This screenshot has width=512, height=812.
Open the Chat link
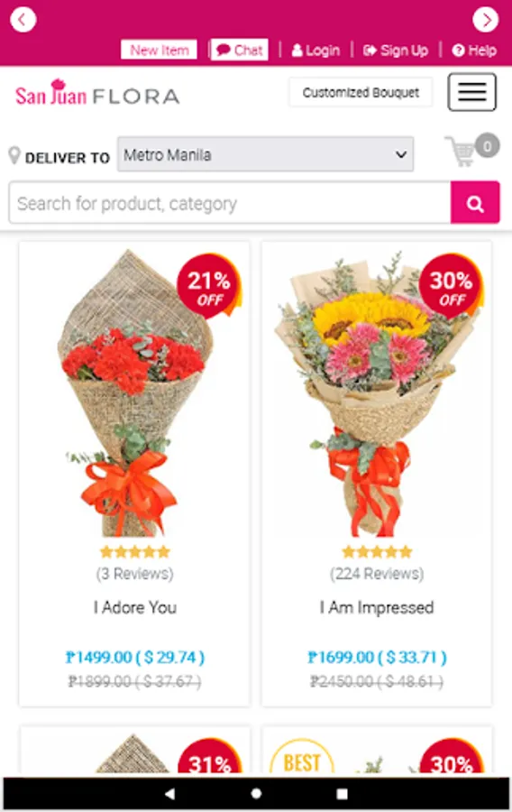(x=240, y=51)
